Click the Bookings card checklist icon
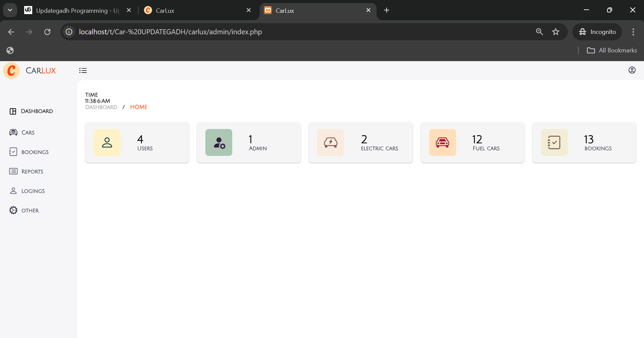This screenshot has width=644, height=338. pyautogui.click(x=554, y=142)
